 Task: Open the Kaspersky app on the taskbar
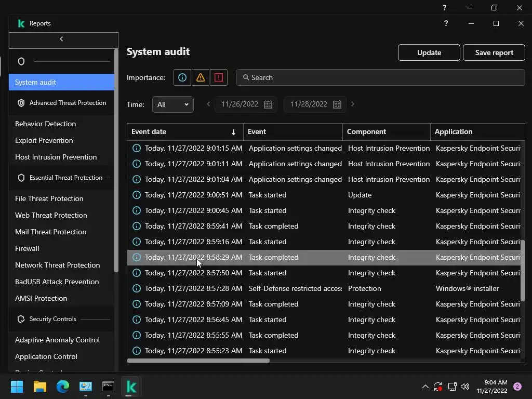(x=131, y=387)
